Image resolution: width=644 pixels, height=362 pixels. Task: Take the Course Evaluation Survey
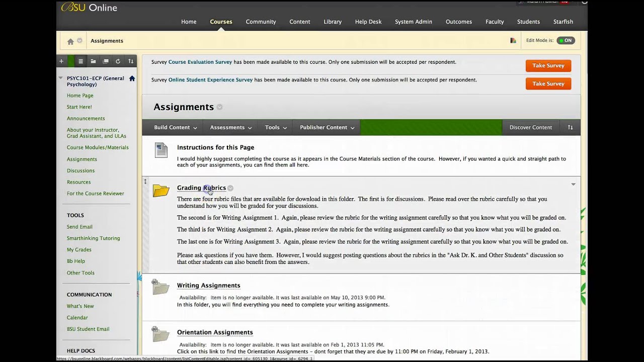click(x=548, y=65)
